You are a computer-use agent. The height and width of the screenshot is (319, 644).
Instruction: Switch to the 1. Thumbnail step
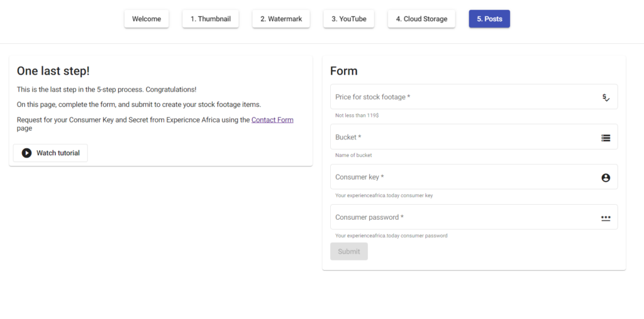point(210,19)
